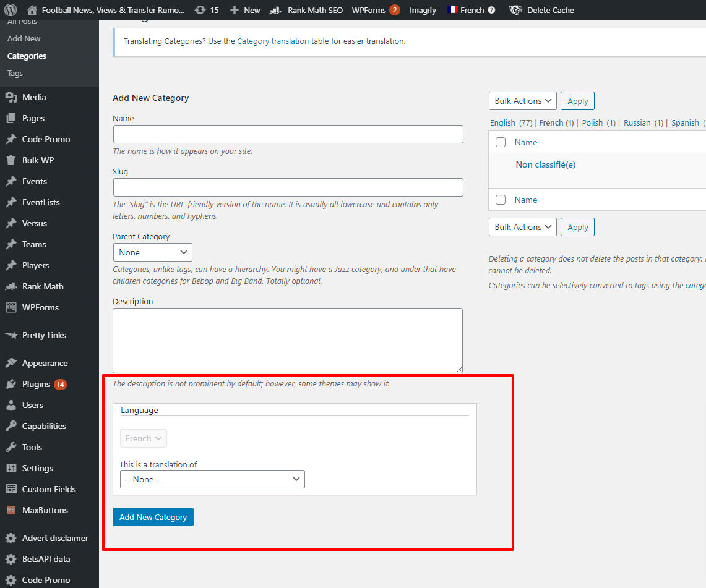Open the Media sidebar icon
The width and height of the screenshot is (706, 588).
(x=11, y=97)
